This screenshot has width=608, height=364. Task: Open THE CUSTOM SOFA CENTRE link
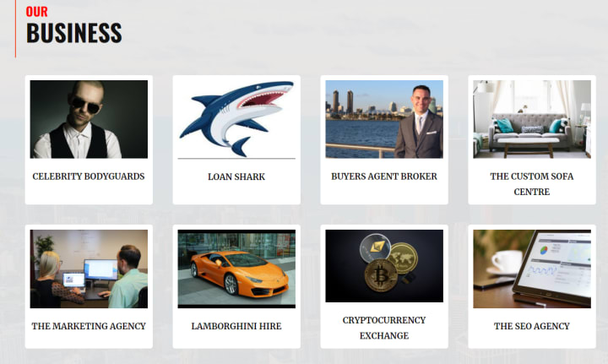point(532,184)
